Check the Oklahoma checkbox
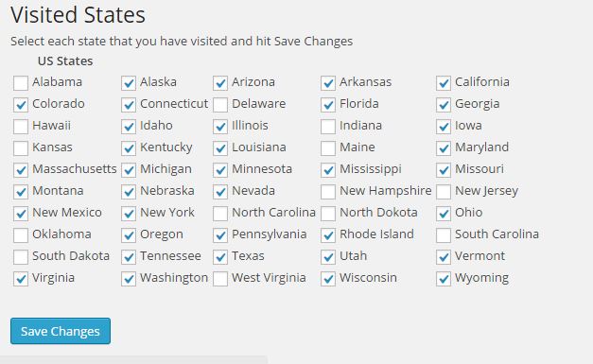Image resolution: width=593 pixels, height=364 pixels. tap(21, 235)
